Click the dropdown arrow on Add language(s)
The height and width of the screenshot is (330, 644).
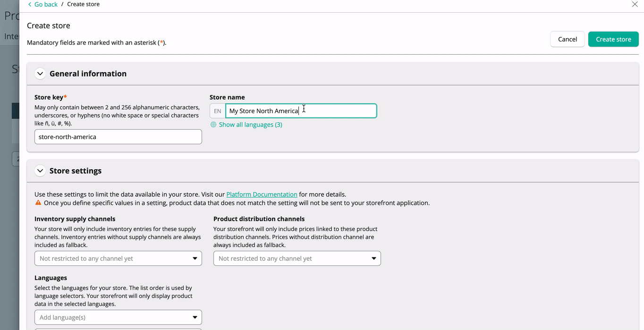(195, 317)
